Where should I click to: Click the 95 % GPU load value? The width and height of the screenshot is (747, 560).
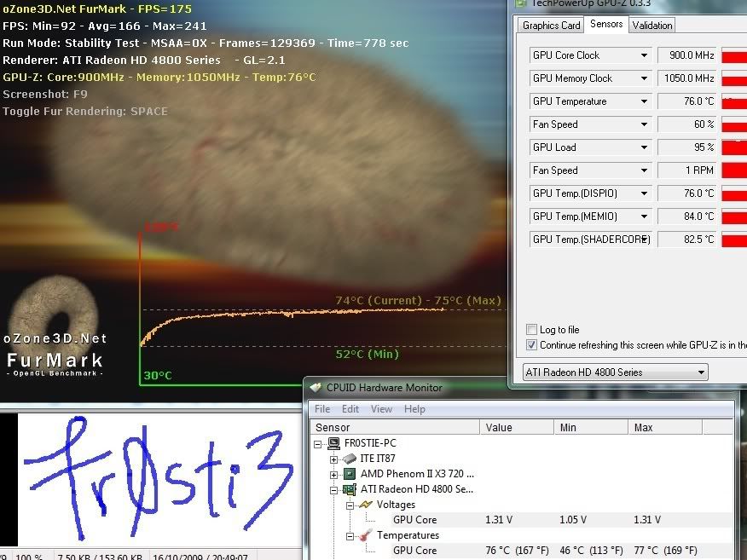coord(686,147)
